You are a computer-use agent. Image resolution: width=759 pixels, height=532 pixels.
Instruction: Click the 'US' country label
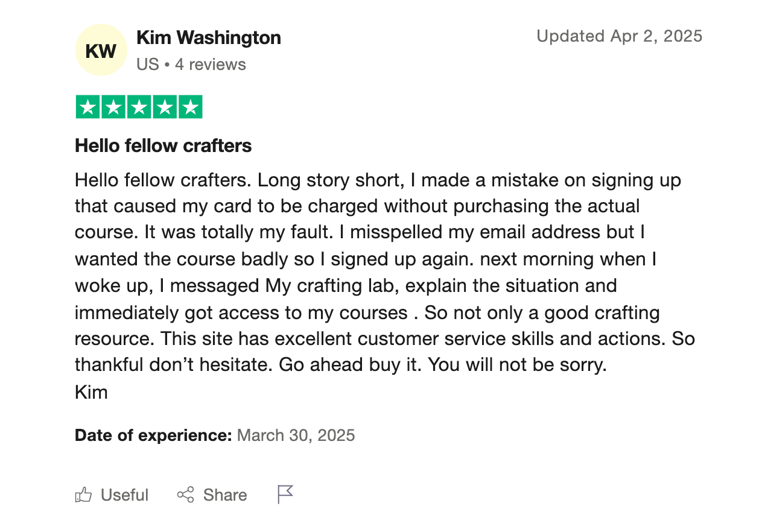pyautogui.click(x=147, y=65)
